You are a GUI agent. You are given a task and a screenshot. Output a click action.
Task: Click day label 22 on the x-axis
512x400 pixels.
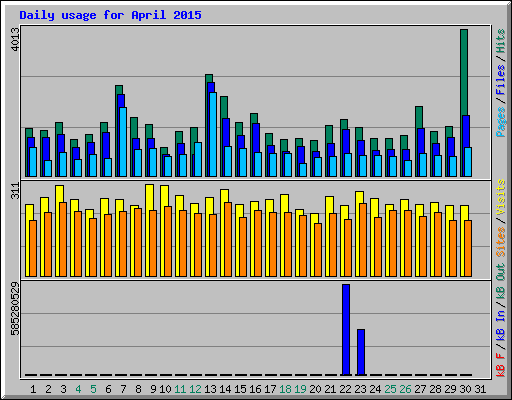[x=345, y=389]
